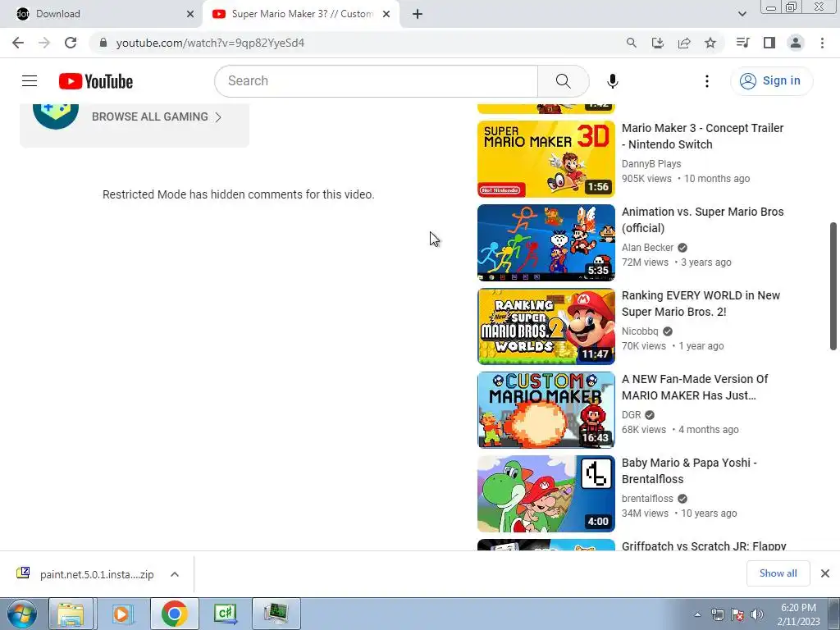Open Mario Maker 3 - Concept Trailer title
The width and height of the screenshot is (840, 630).
point(702,136)
